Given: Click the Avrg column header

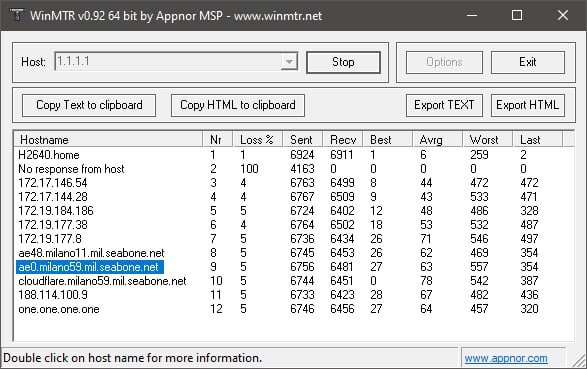Looking at the screenshot, I should coord(438,140).
